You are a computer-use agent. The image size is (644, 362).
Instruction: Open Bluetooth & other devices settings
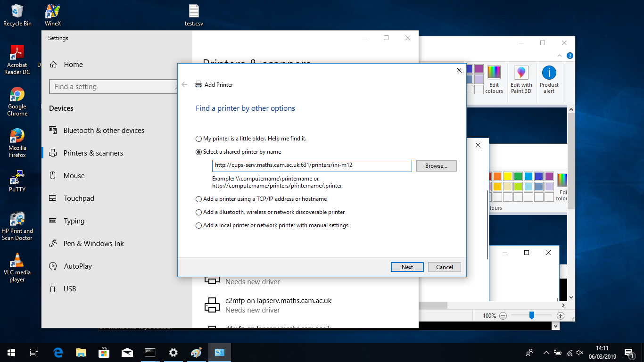pyautogui.click(x=104, y=131)
